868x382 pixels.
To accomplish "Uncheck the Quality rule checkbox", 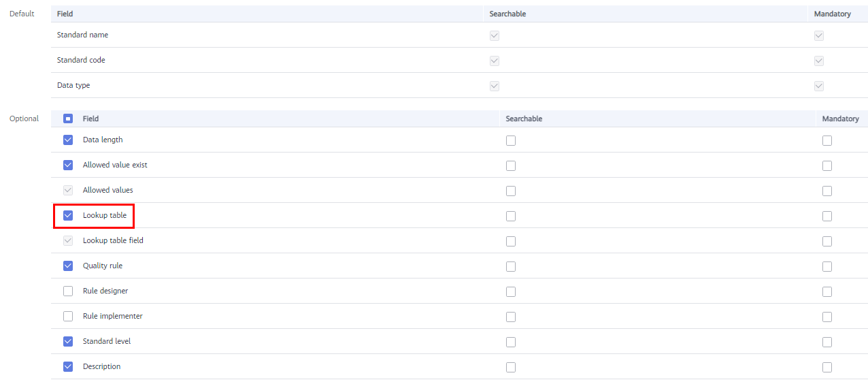I will 68,266.
